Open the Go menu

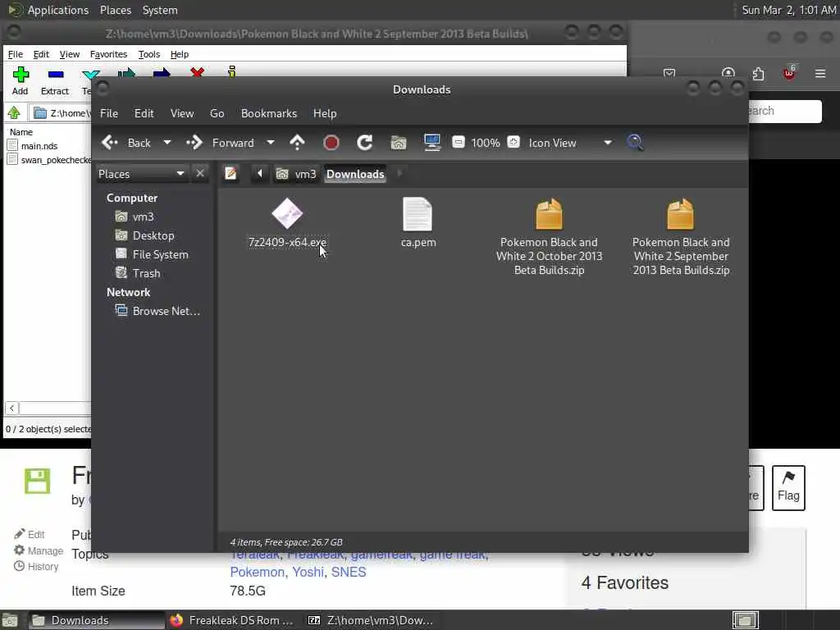pyautogui.click(x=217, y=113)
